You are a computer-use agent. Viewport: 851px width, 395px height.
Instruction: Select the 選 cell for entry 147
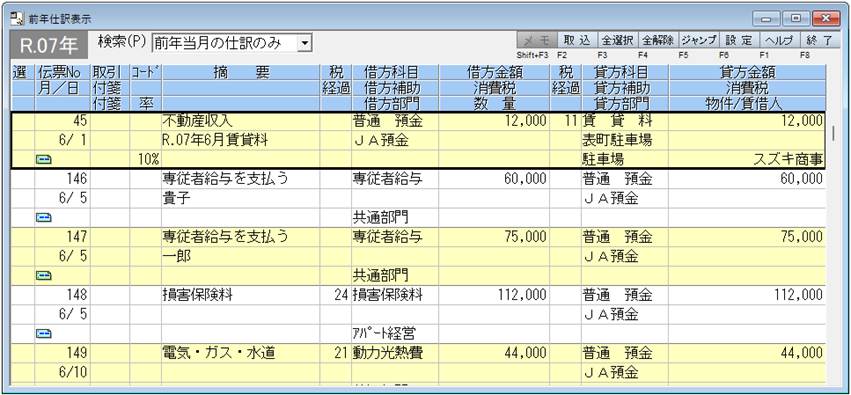[23, 237]
